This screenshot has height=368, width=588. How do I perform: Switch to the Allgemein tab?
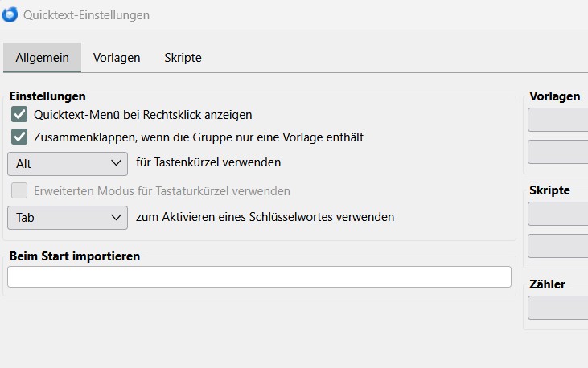click(42, 58)
